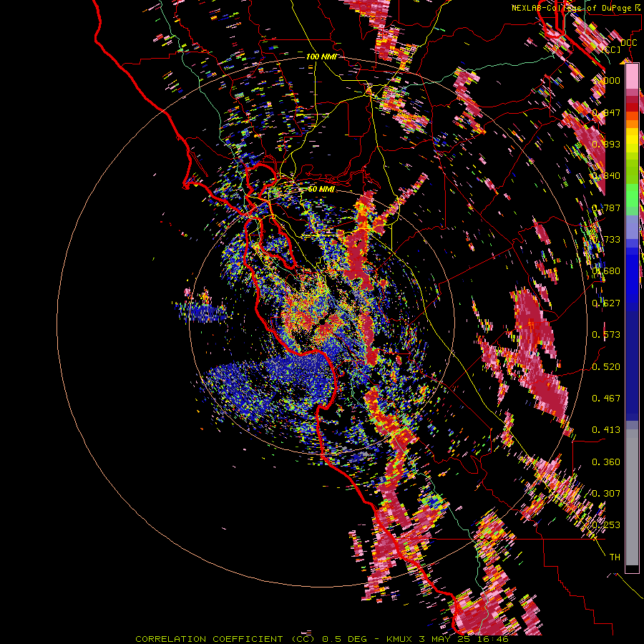The height and width of the screenshot is (644, 644).
Task: Click the [CC] units label
Action: coord(611,49)
